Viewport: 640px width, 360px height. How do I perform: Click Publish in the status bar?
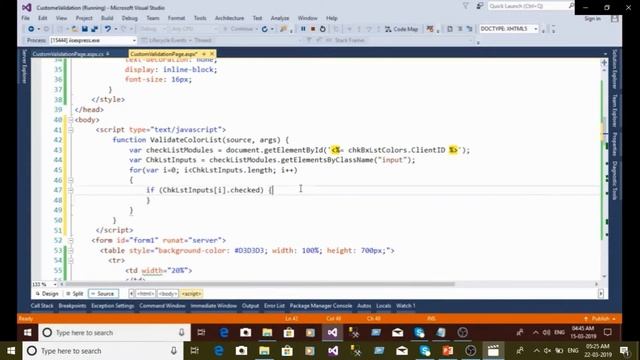pos(600,318)
